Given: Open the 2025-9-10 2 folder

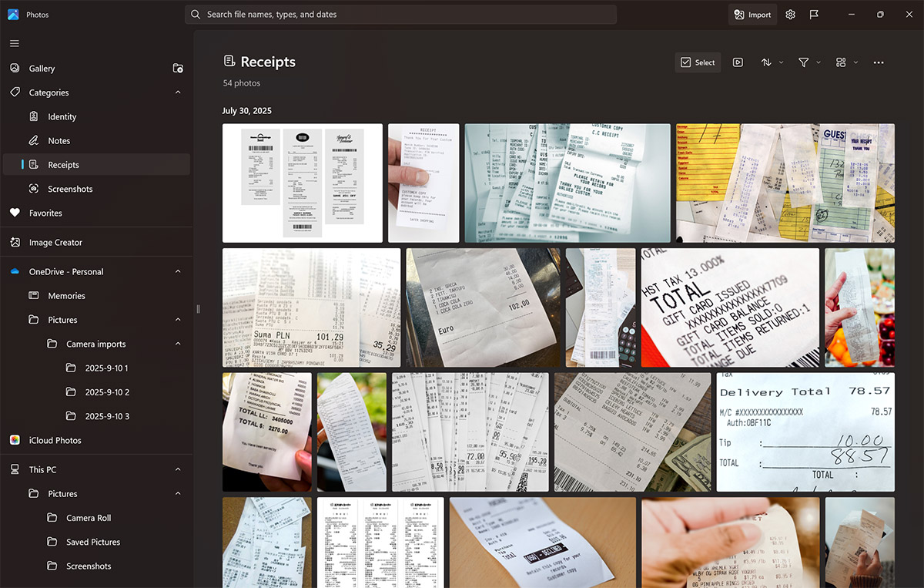Looking at the screenshot, I should click(x=107, y=392).
